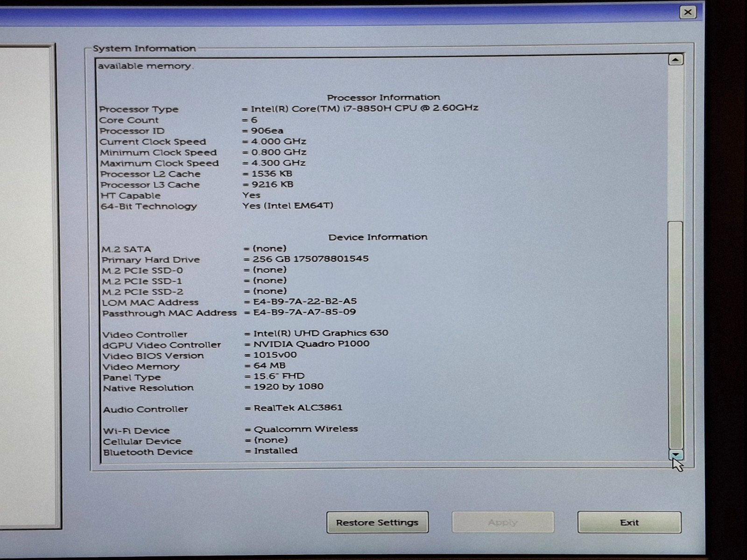Click 64-Bit Technology Yes (Intel EM64T)
The width and height of the screenshot is (747, 560).
(x=288, y=206)
